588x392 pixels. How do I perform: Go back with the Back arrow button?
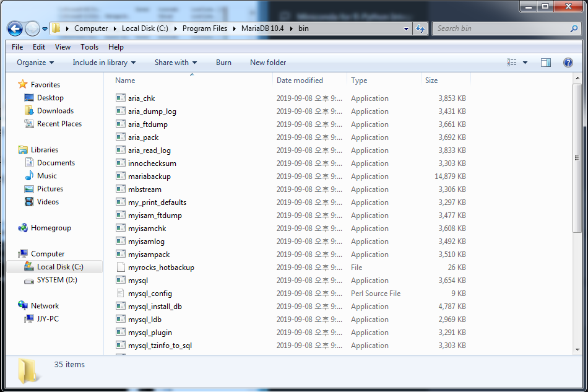click(x=15, y=28)
